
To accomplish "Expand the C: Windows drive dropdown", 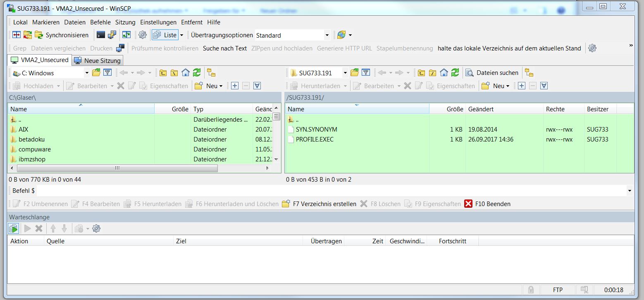I will pos(87,73).
